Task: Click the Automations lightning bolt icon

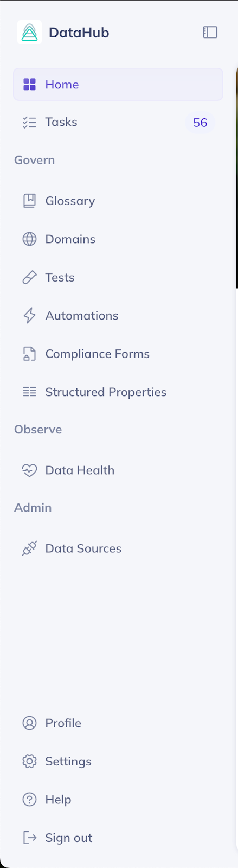Action: click(x=29, y=315)
